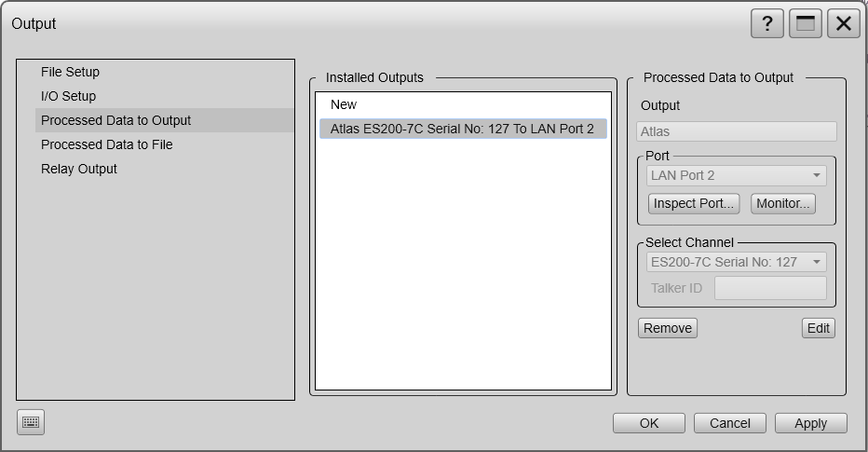Image resolution: width=868 pixels, height=452 pixels.
Task: Open the port Monitor button
Action: tap(782, 203)
